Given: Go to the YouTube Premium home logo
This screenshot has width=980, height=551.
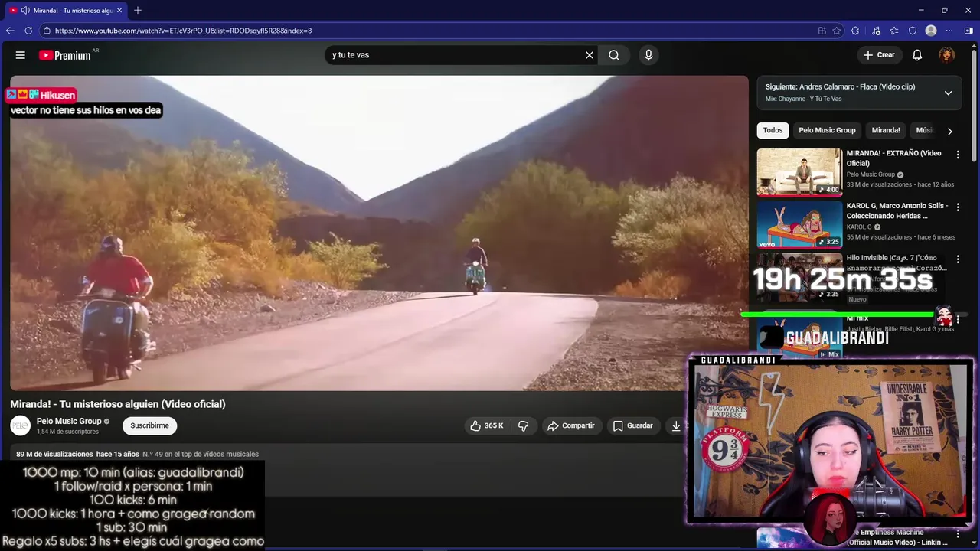Looking at the screenshot, I should (65, 55).
